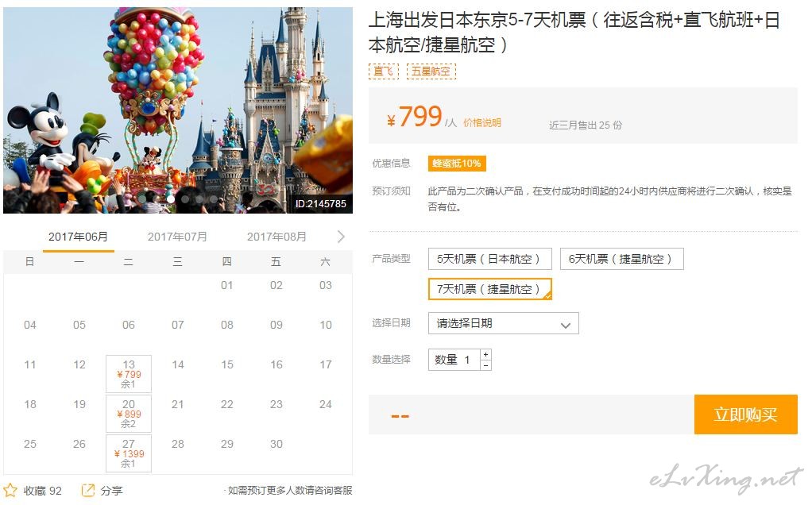Image resolution: width=812 pixels, height=505 pixels.
Task: Click the 优惠信息 label
Action: (x=391, y=164)
